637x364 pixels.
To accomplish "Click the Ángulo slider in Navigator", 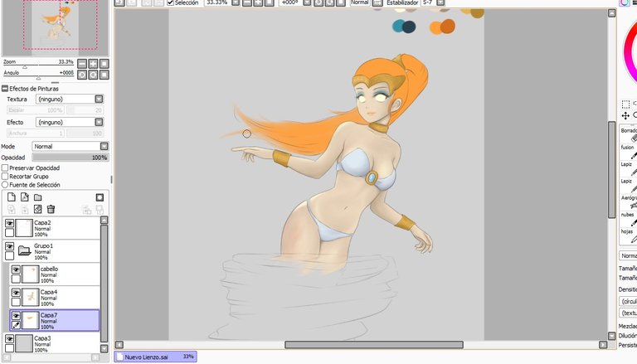I will [x=39, y=77].
